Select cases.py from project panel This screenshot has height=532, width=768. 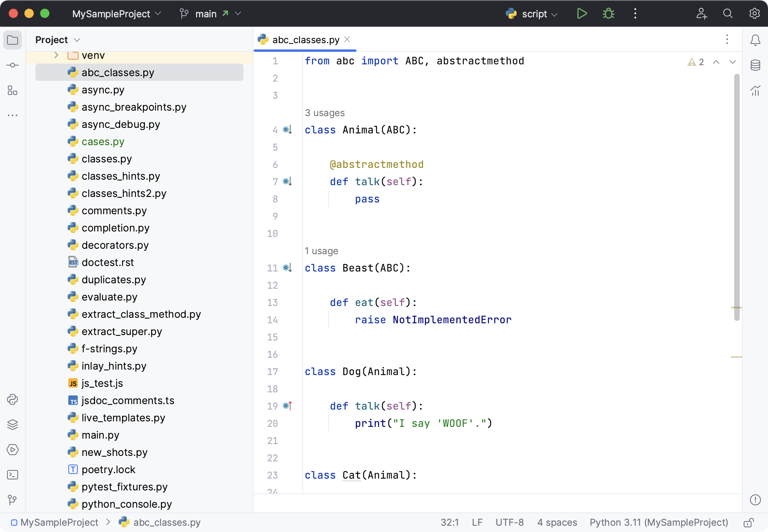(103, 141)
